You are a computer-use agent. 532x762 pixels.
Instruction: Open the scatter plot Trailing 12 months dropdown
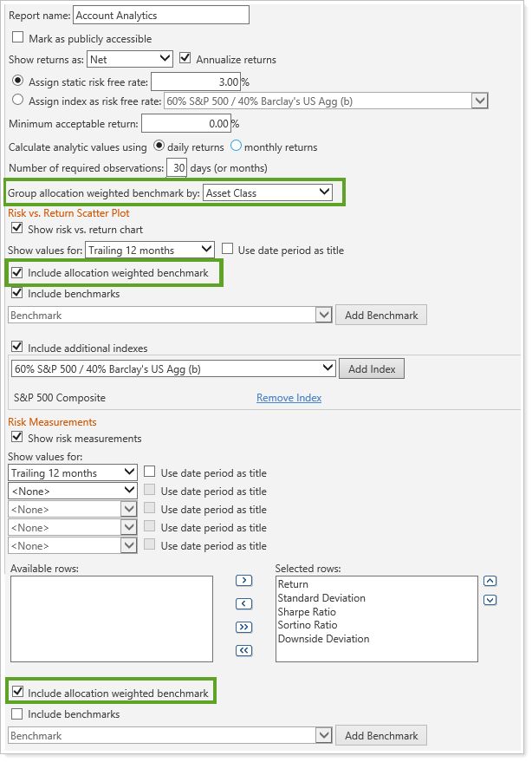click(x=149, y=250)
